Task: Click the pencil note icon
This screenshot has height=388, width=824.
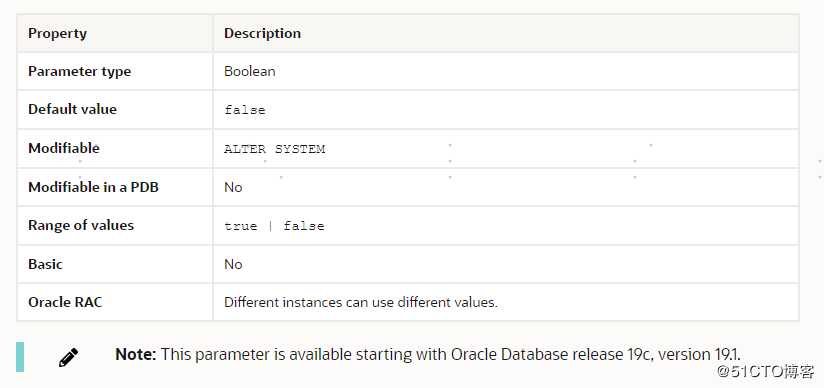Action: (x=68, y=357)
